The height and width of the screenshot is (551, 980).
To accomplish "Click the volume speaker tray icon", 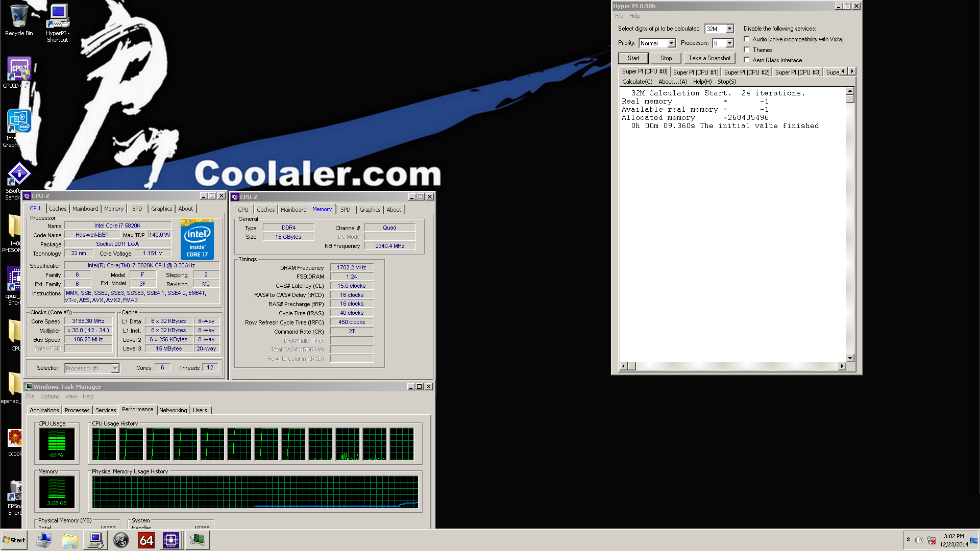I will 919,540.
